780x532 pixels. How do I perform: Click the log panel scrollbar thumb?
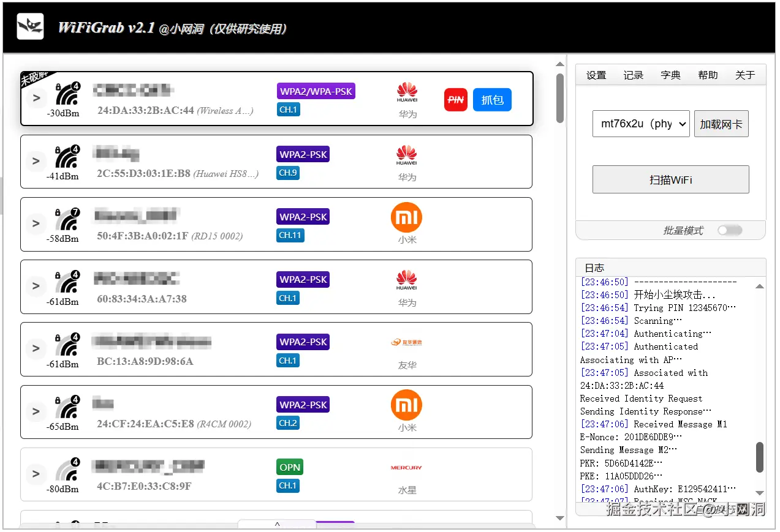(760, 457)
